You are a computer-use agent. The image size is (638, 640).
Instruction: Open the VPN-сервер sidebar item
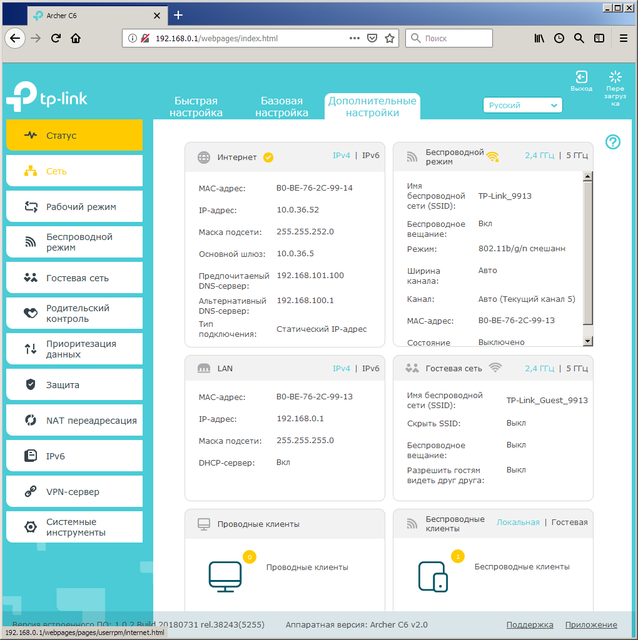pyautogui.click(x=74, y=491)
